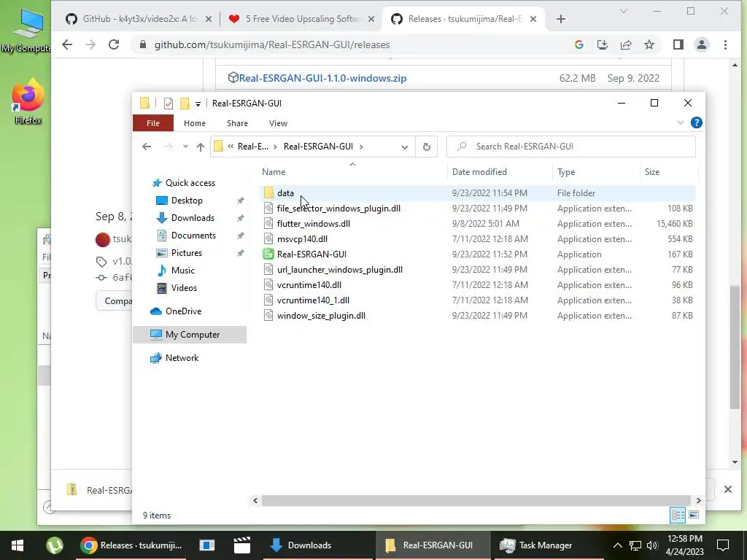This screenshot has width=747, height=560.
Task: Switch to the video2x GitHub tab
Action: click(x=138, y=19)
